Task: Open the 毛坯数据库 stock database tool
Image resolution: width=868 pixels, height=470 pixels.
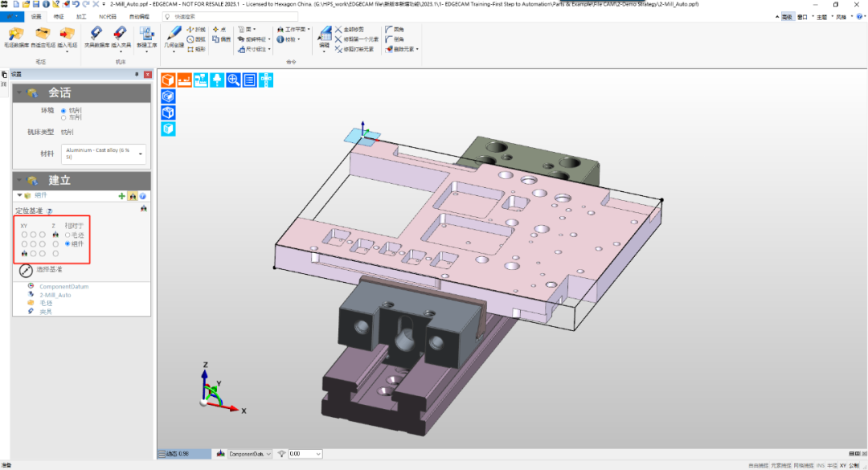Action: [x=16, y=37]
